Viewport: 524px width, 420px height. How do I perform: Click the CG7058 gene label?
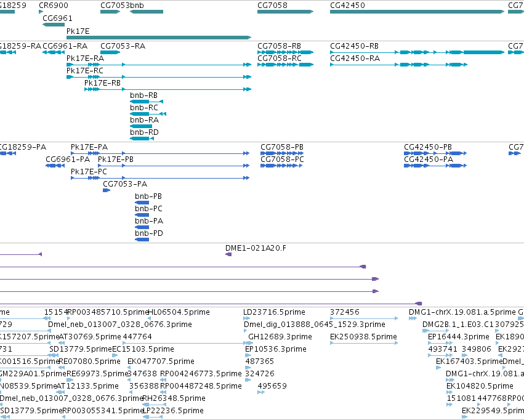[x=272, y=6]
